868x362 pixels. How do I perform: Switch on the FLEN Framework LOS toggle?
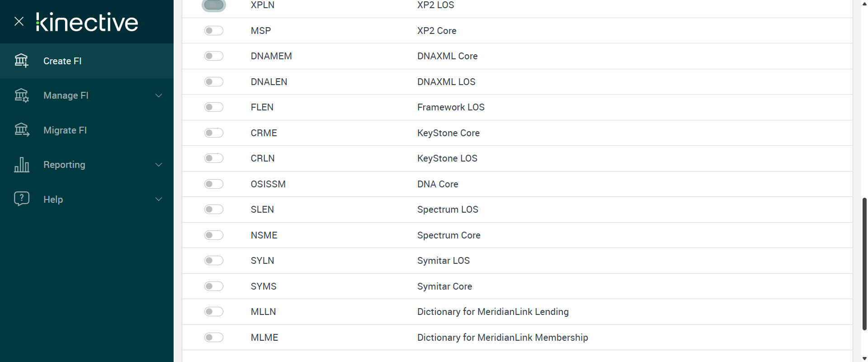[214, 107]
